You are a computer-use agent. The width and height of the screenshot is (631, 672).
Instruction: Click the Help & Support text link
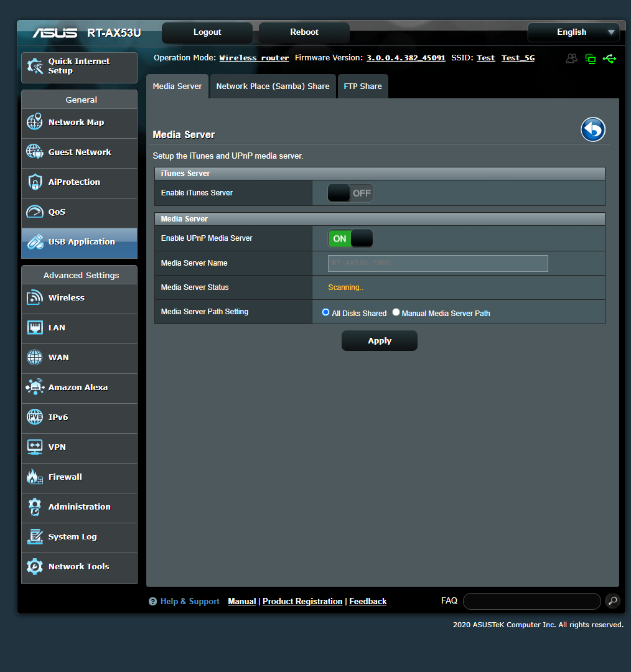[190, 601]
